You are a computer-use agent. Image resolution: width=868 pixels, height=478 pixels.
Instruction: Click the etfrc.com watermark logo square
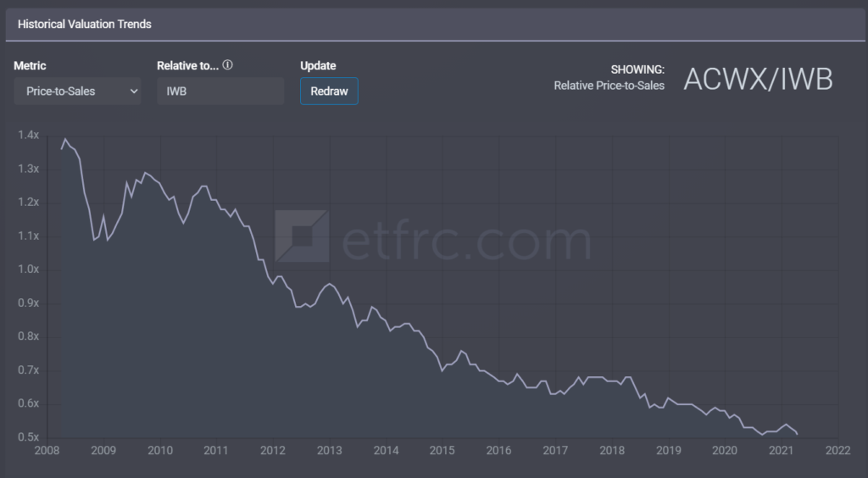[302, 236]
